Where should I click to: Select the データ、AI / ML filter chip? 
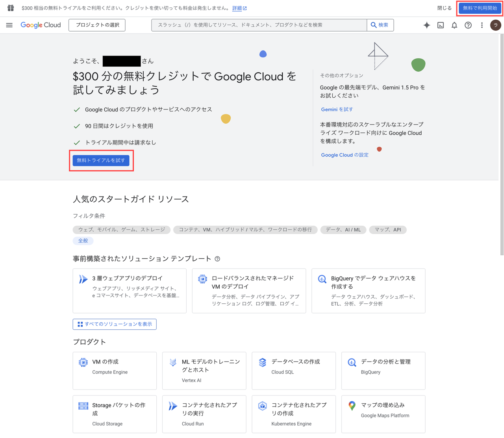pyautogui.click(x=343, y=230)
